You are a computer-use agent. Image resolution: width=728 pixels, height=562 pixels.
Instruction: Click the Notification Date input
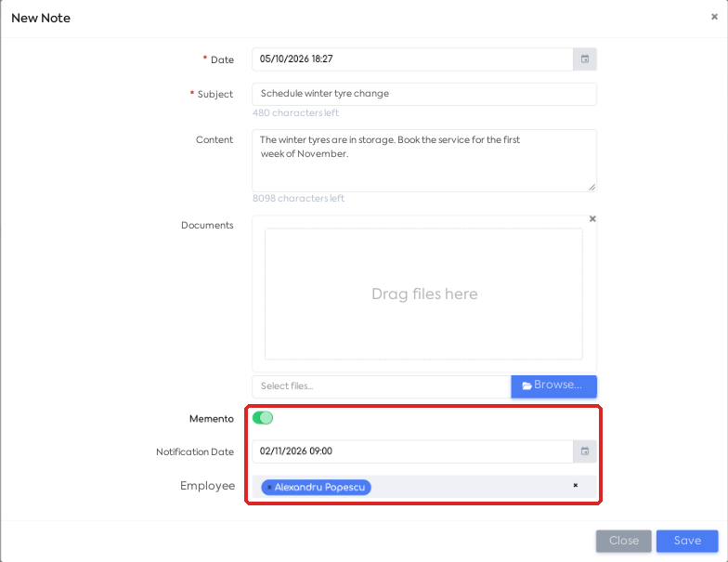(x=412, y=451)
